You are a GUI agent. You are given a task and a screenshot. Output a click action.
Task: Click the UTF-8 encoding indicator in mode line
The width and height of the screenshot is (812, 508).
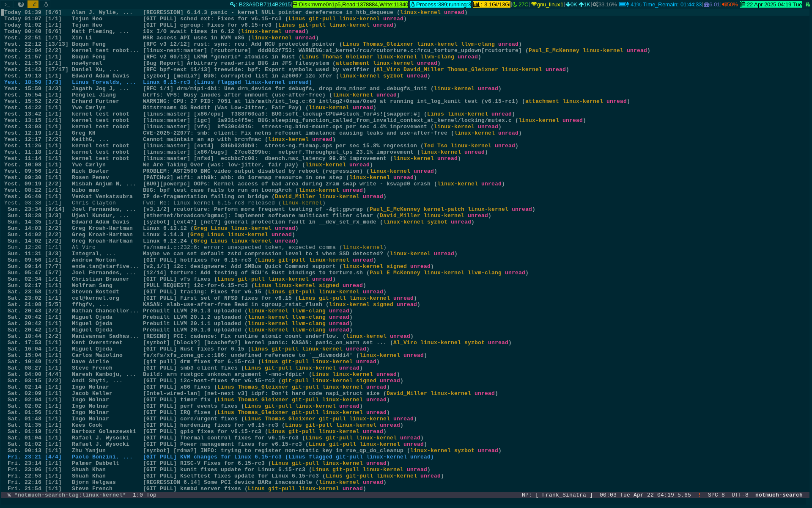coord(740,495)
